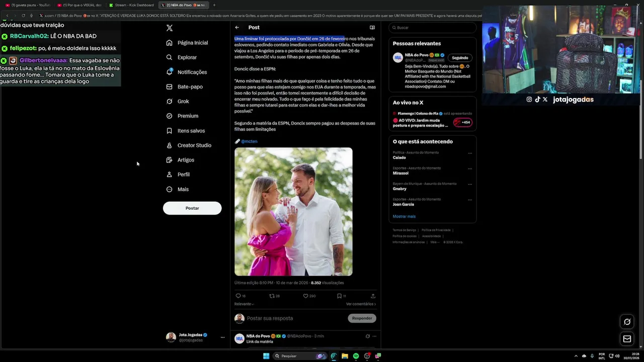This screenshot has width=644, height=362.
Task: Switch to the Stream - Kick Dashboard tab
Action: (132, 5)
